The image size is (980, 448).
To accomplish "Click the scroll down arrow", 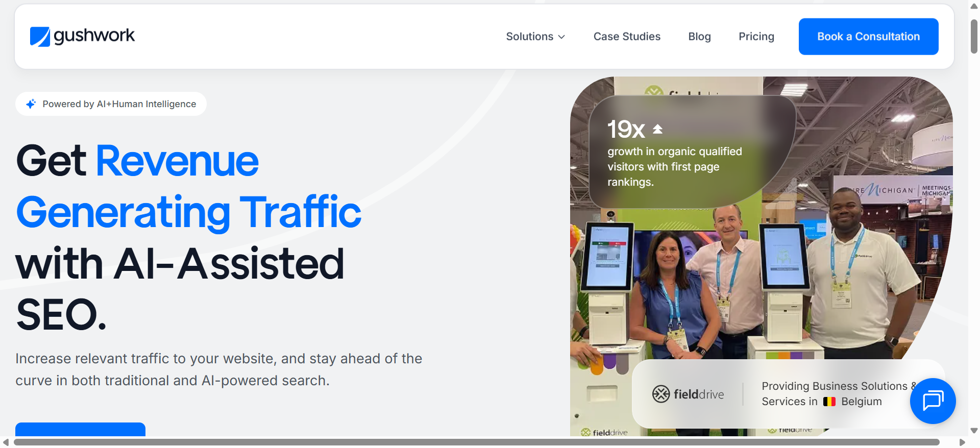I will tap(974, 431).
